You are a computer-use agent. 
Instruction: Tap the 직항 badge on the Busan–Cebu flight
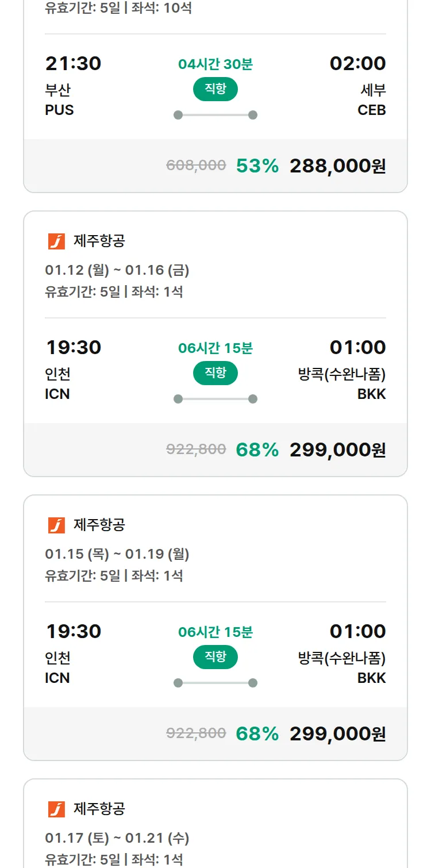(x=215, y=89)
